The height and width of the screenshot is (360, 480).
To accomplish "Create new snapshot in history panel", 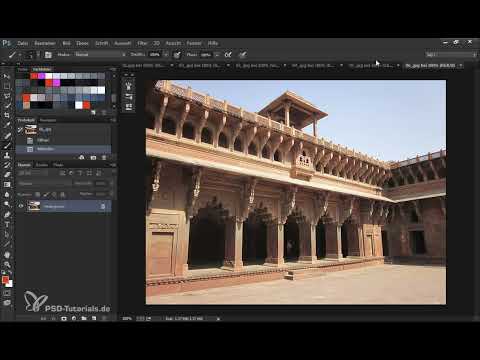I will pyautogui.click(x=93, y=158).
